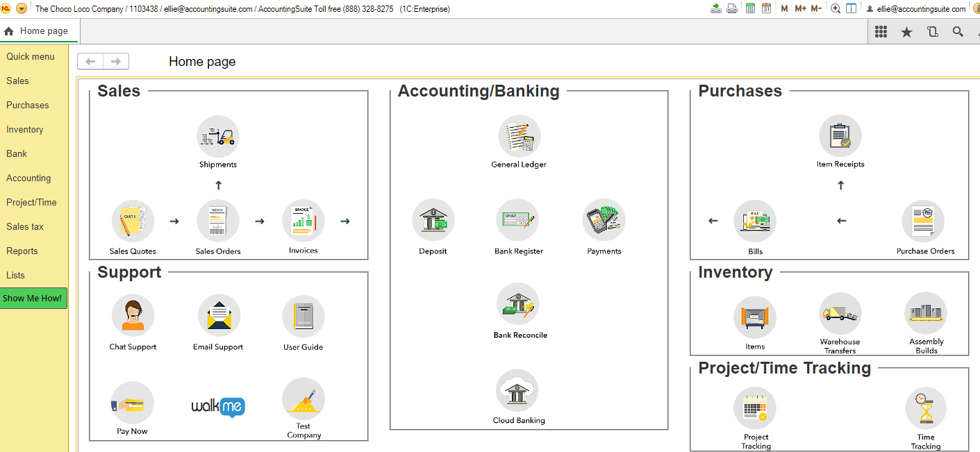Expand the main menu dropdown arrow
This screenshot has height=452, width=980.
coord(22,9)
